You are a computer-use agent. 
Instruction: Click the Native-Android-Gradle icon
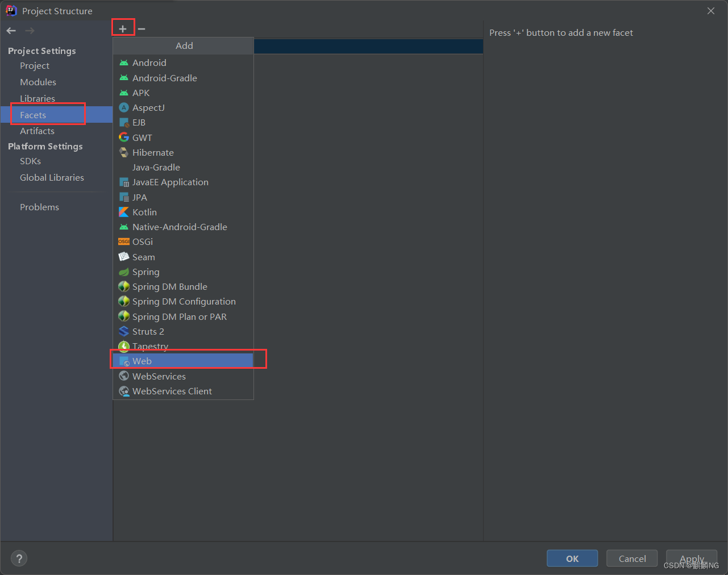coord(124,227)
